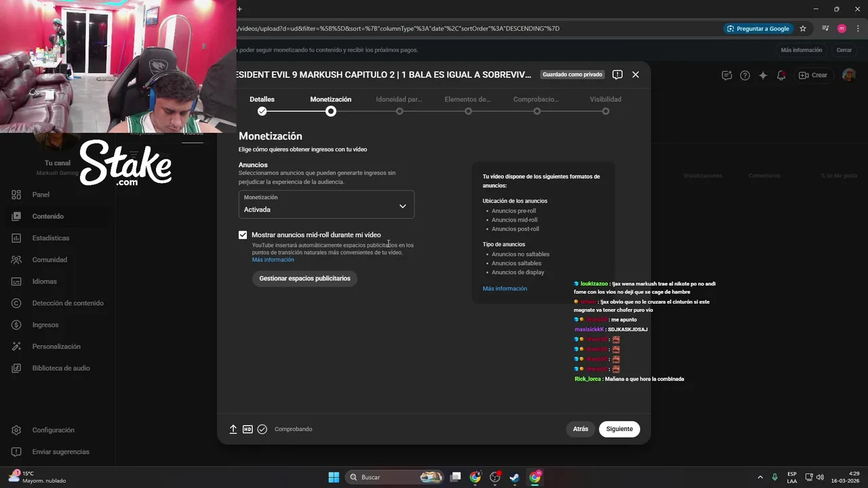868x488 pixels.
Task: Click Preguntar a Google in address bar
Action: coord(758,28)
